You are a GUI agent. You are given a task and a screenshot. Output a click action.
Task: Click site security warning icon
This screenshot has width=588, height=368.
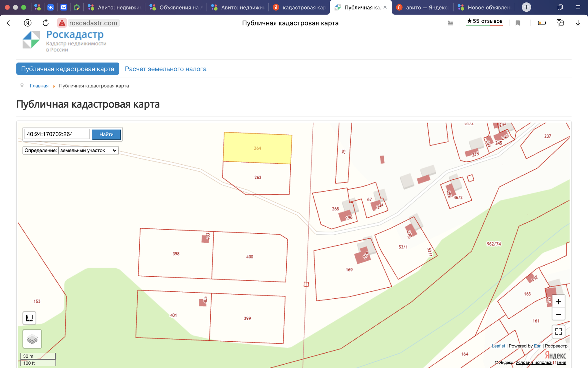point(62,23)
